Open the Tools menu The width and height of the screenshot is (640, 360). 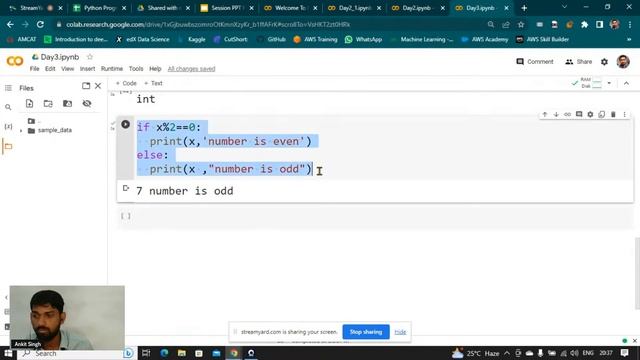[136, 69]
